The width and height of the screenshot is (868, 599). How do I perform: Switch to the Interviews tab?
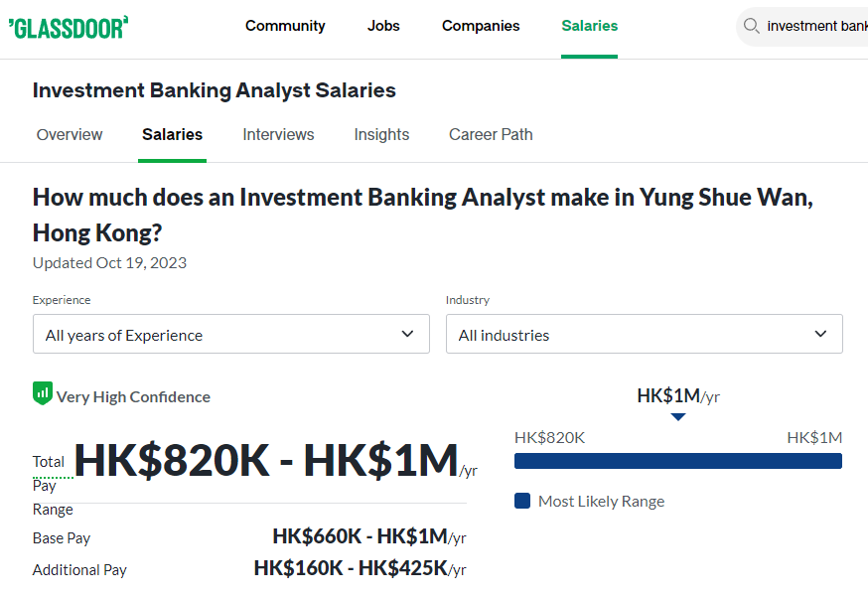click(278, 134)
